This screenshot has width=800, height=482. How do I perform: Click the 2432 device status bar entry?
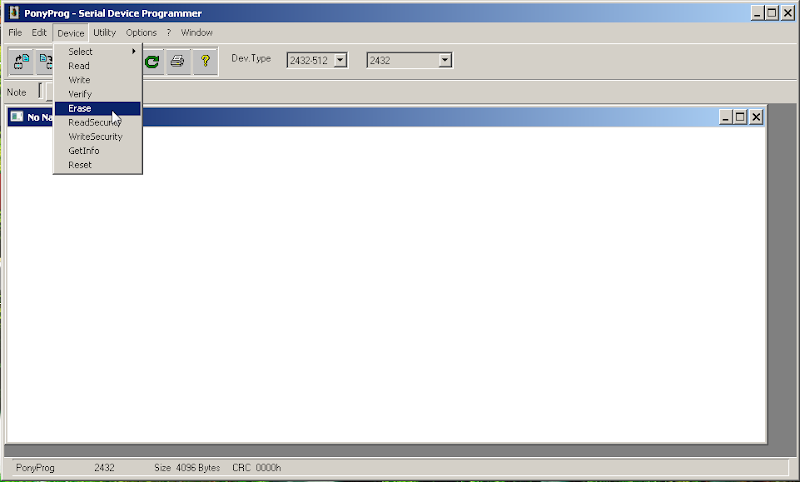pyautogui.click(x=105, y=468)
